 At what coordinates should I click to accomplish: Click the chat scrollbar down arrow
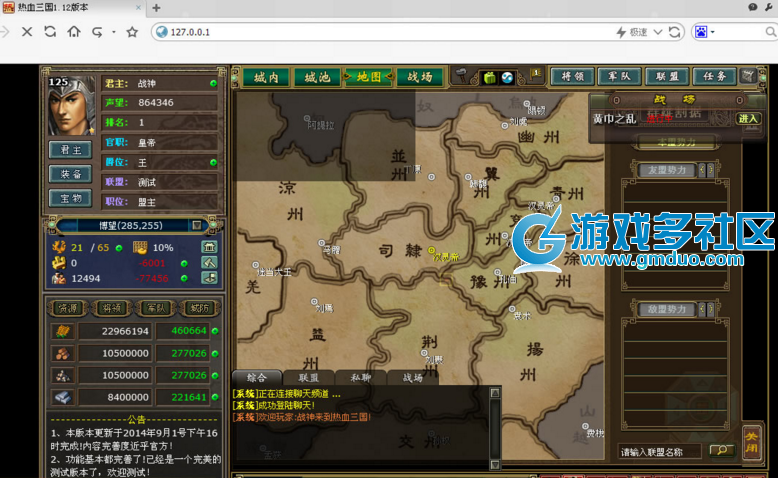point(495,465)
